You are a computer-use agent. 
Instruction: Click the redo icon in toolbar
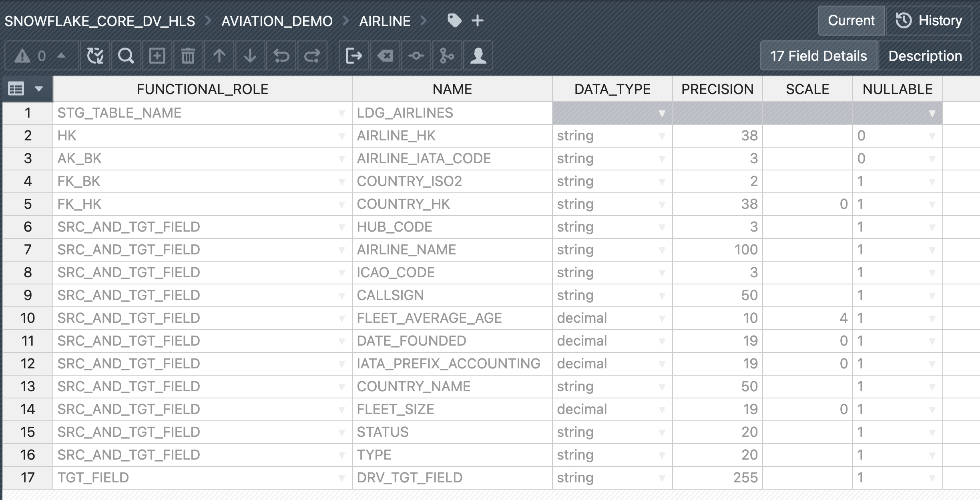(312, 56)
